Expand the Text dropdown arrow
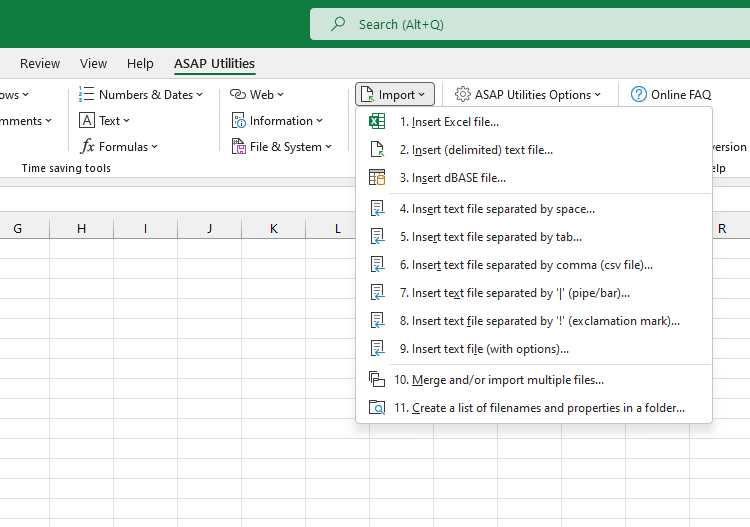 pyautogui.click(x=126, y=121)
